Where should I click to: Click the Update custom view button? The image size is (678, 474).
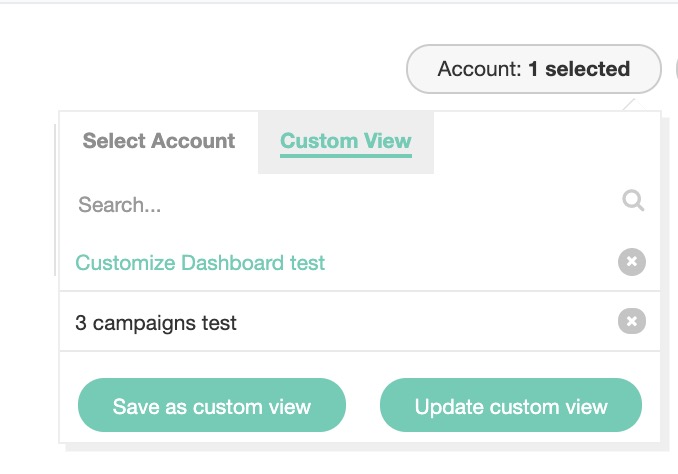coord(511,406)
